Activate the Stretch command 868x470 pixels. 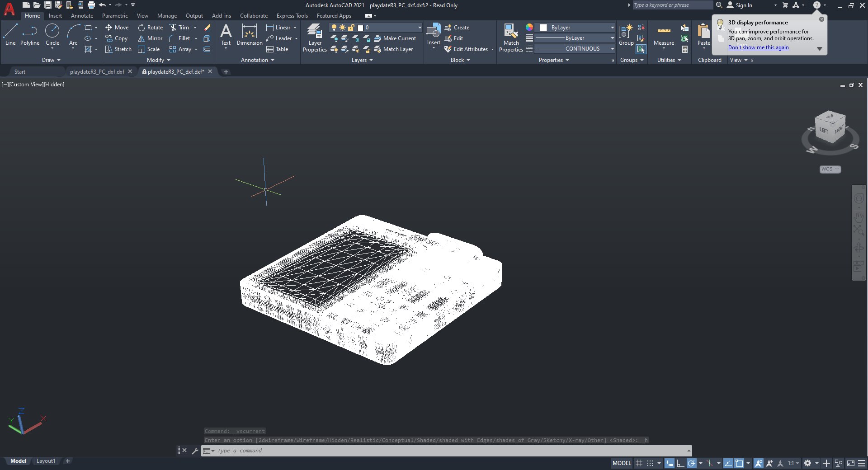point(118,49)
